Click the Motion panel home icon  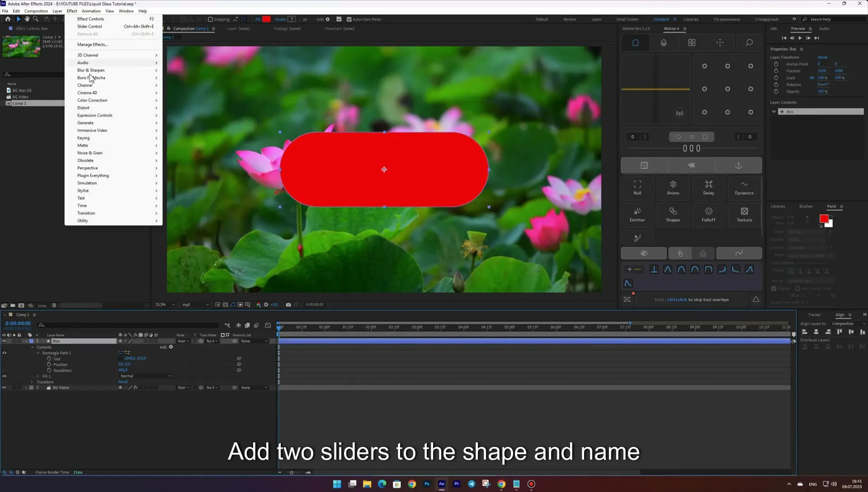(x=635, y=43)
